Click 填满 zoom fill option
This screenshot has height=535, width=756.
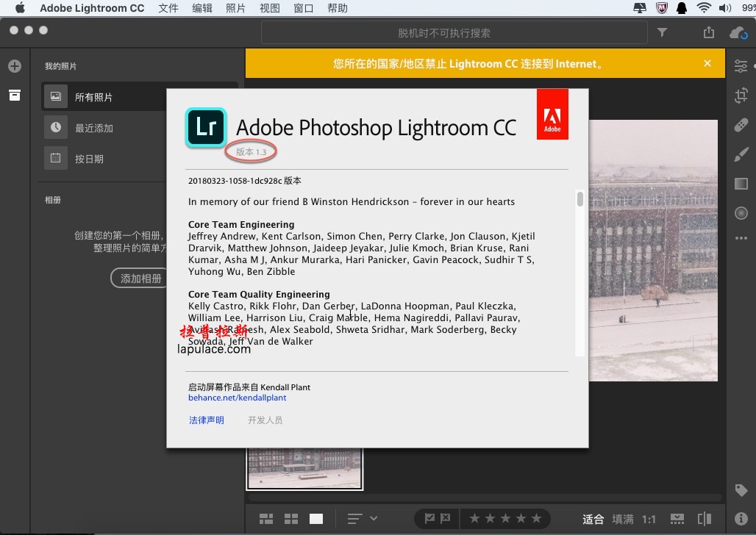(623, 519)
